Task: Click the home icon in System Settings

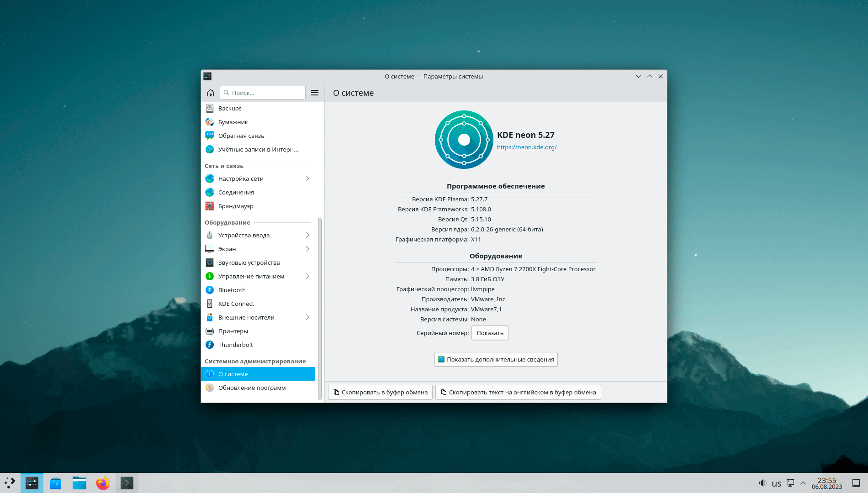Action: 210,93
